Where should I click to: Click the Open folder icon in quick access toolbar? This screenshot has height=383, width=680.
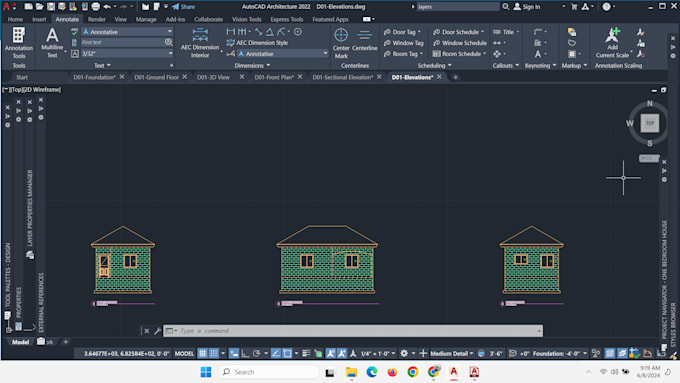pyautogui.click(x=39, y=7)
